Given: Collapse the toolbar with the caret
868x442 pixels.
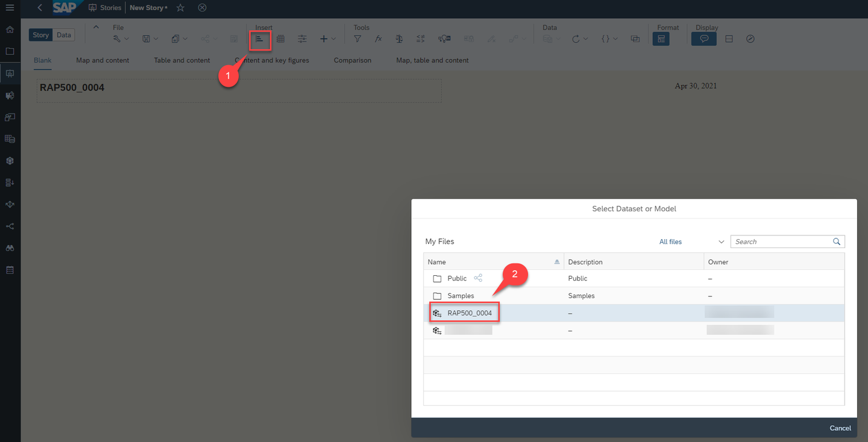Looking at the screenshot, I should point(96,27).
